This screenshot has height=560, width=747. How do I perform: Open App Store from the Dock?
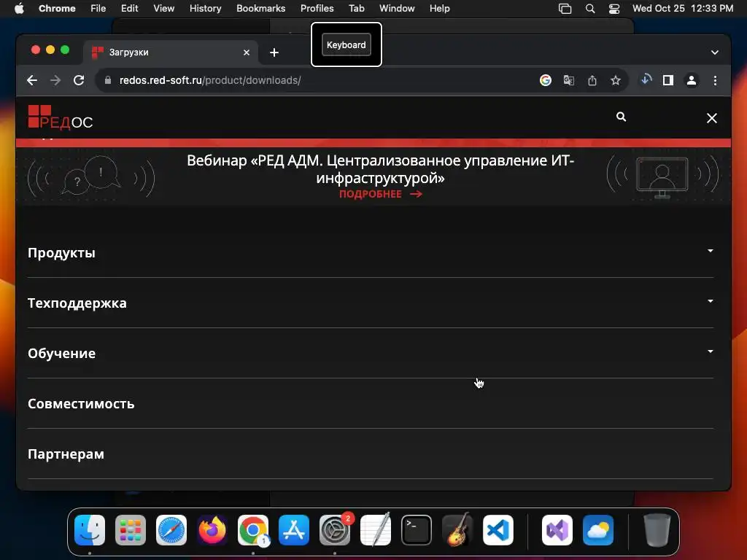294,530
